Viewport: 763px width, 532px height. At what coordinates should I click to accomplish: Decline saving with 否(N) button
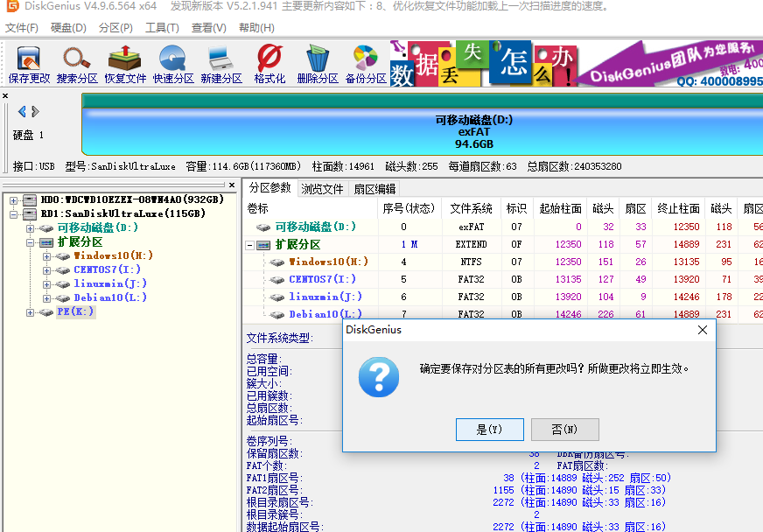(x=564, y=430)
